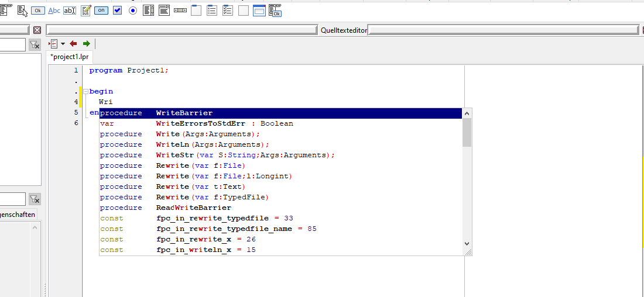Choose the WriteLn(Args:Arguments) completion entry
Screen dimensions: 644x297
point(280,144)
